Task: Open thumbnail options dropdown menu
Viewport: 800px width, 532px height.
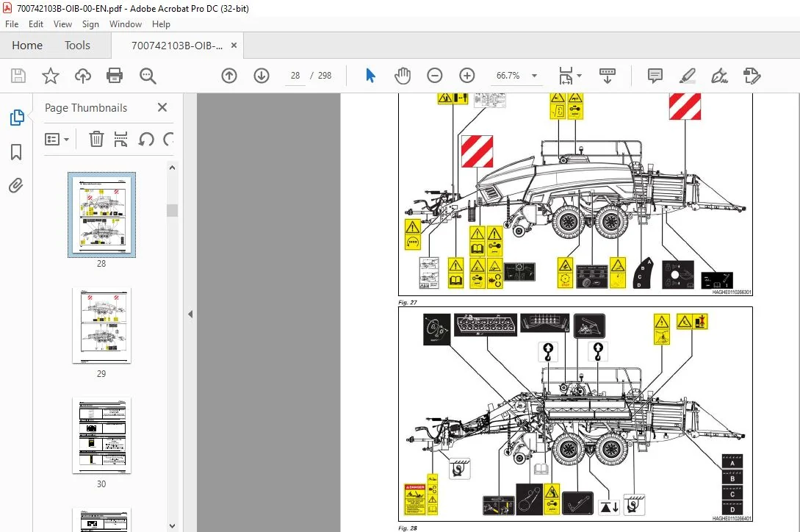Action: tap(57, 139)
